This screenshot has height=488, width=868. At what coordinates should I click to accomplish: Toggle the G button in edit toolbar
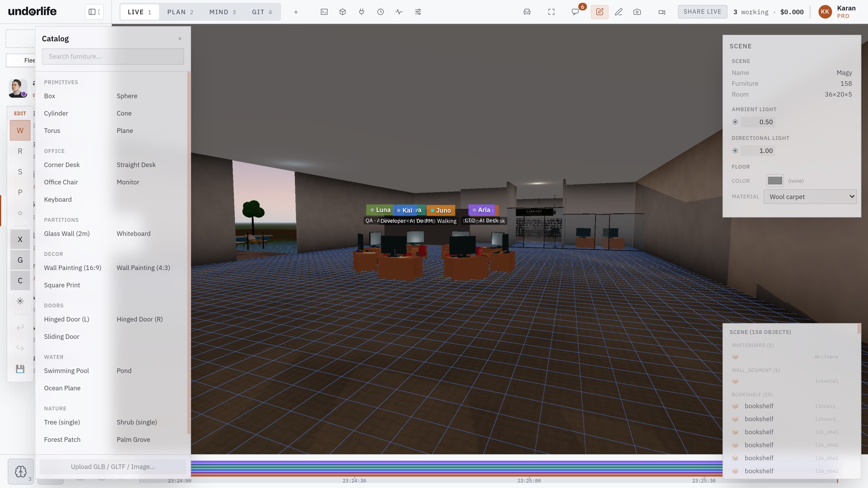(20, 260)
